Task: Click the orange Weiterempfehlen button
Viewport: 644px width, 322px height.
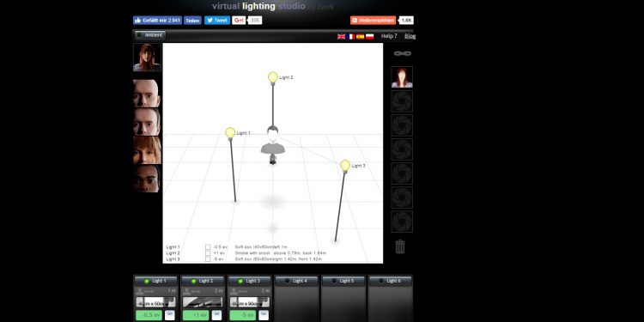Action: (373, 20)
